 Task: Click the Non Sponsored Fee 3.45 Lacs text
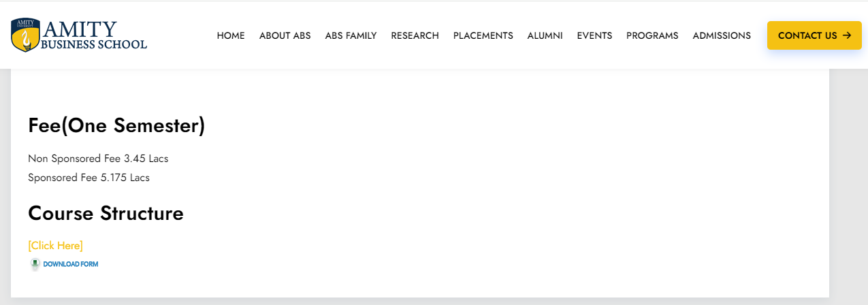tap(98, 159)
